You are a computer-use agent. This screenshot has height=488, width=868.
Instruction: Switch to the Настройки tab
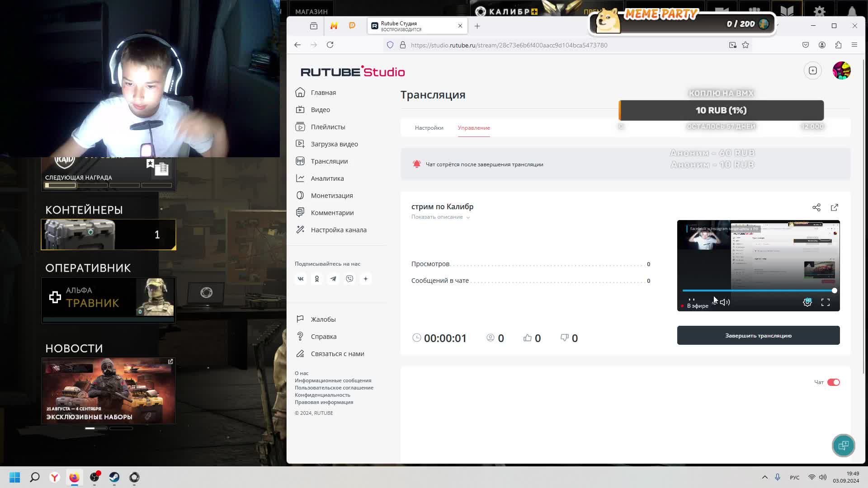click(429, 128)
